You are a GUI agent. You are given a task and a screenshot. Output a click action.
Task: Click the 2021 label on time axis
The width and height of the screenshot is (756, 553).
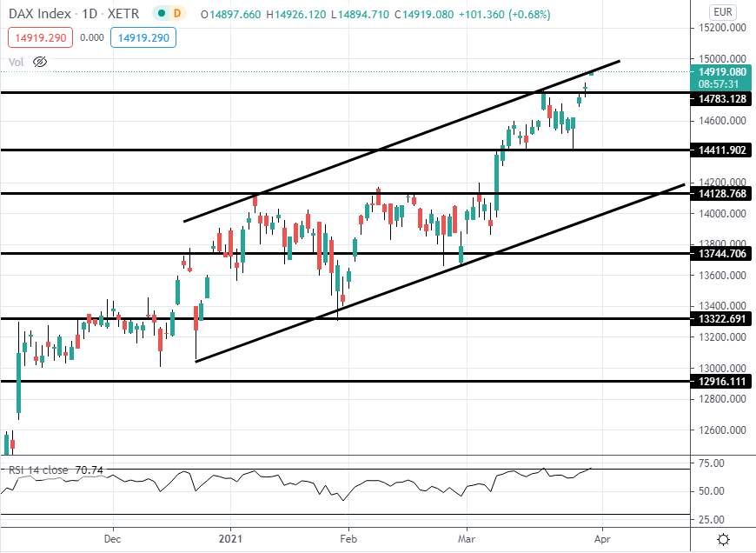(230, 538)
